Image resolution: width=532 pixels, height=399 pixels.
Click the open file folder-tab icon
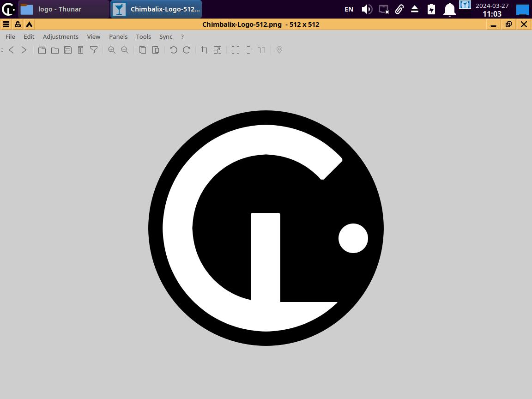click(42, 50)
